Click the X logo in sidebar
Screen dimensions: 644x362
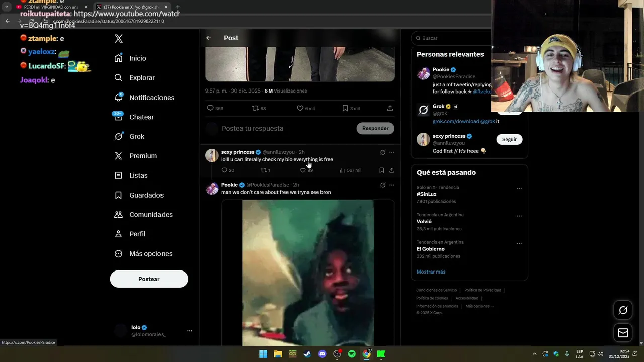pos(119,38)
